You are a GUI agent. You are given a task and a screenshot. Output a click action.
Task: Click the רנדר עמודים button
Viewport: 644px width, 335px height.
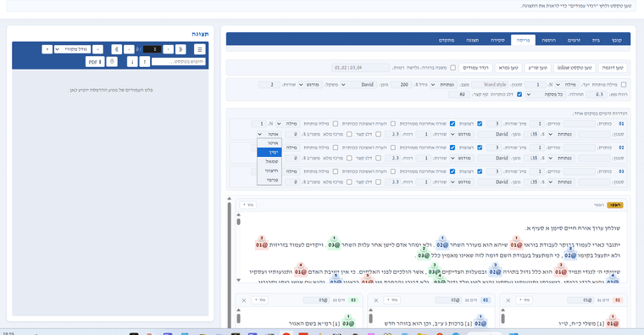pos(475,68)
